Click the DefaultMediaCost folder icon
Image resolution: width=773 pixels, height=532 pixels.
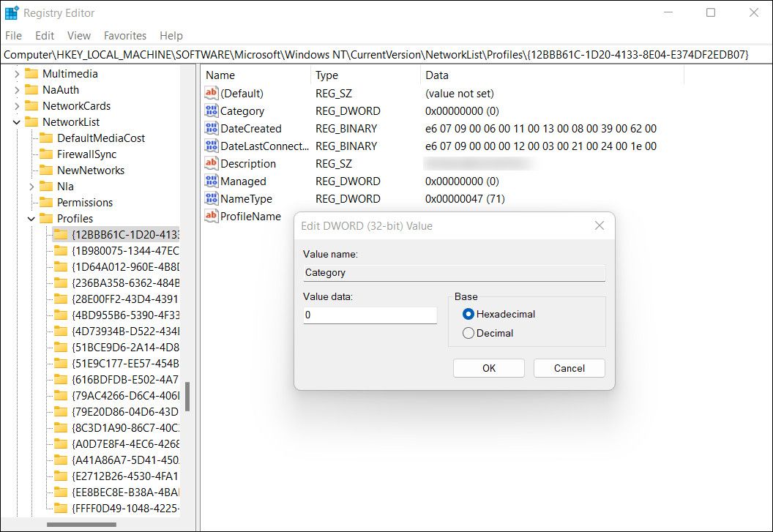46,138
